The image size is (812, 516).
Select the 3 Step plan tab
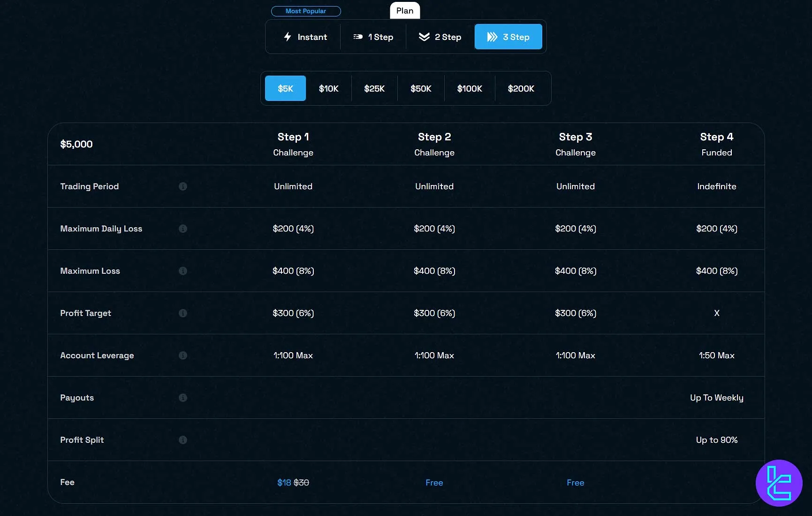point(508,37)
